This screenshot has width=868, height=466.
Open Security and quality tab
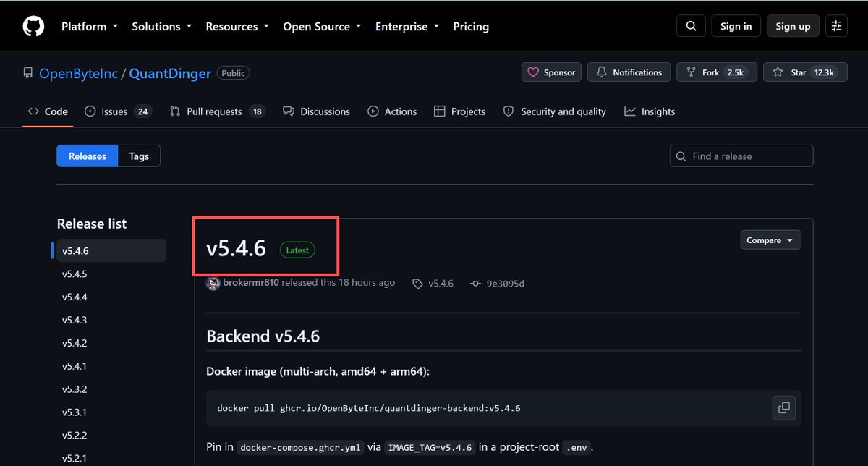555,111
